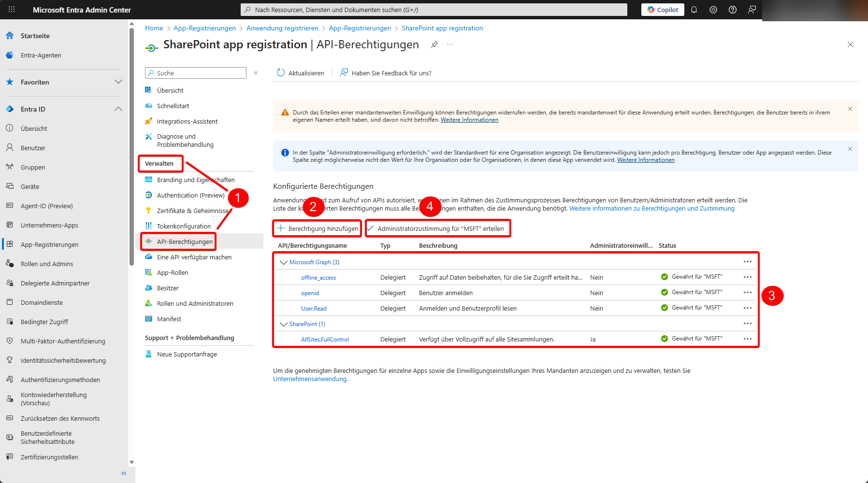Collapse the SharePoint permissions group

(x=284, y=324)
